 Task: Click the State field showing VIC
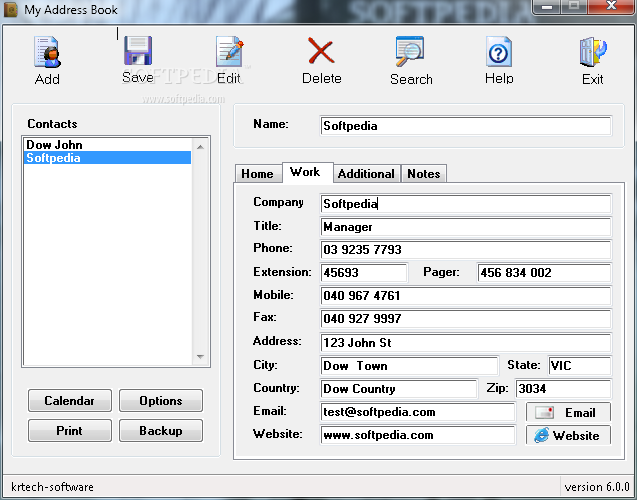point(580,366)
